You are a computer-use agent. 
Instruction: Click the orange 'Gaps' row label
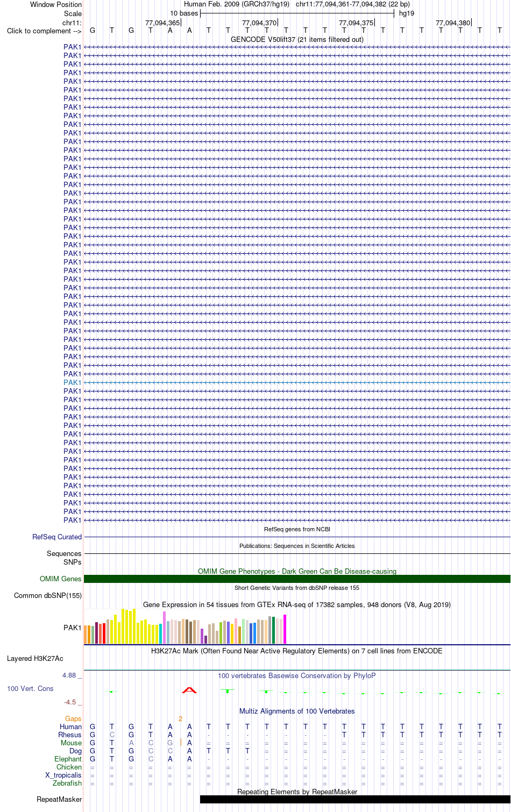click(x=73, y=718)
